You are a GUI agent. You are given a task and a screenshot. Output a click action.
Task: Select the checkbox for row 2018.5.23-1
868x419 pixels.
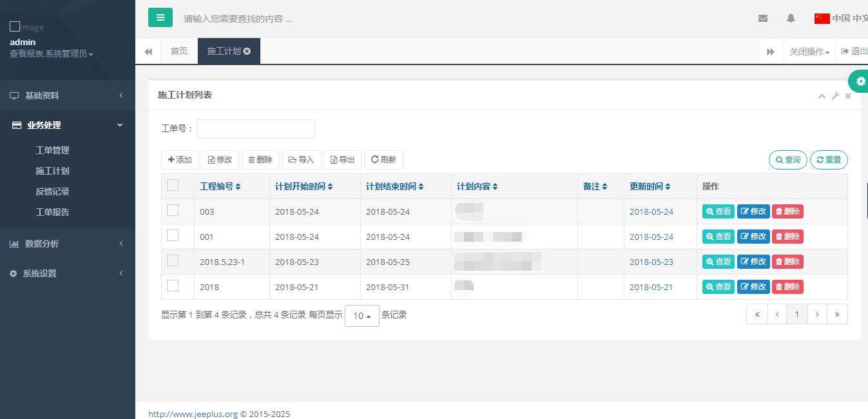pyautogui.click(x=173, y=260)
